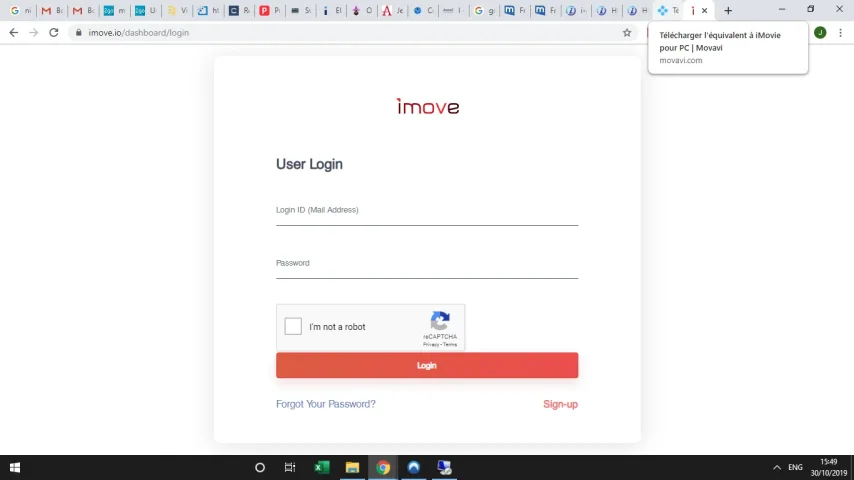Close the active imove tab
Image resolution: width=854 pixels, height=480 pixels.
pos(704,10)
